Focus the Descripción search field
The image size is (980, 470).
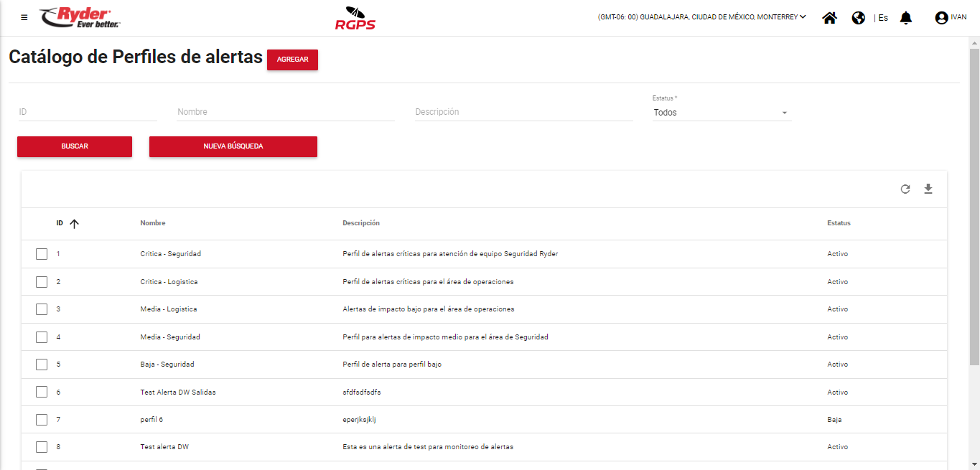click(x=523, y=112)
